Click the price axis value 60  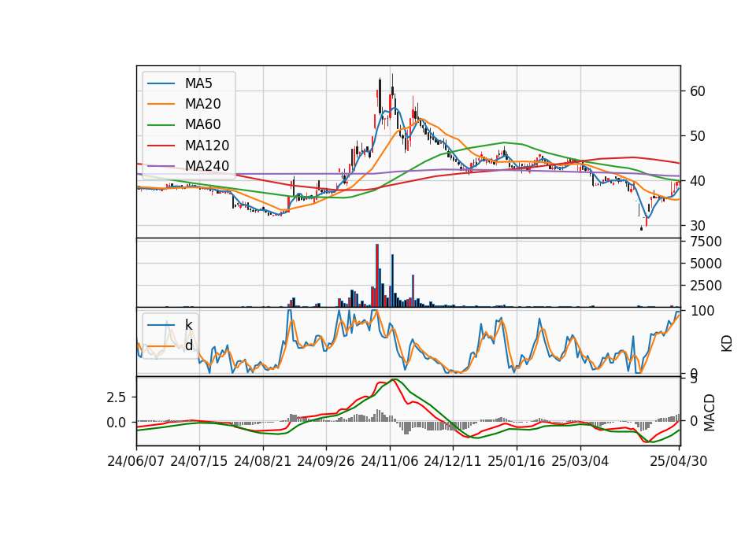[x=698, y=91]
